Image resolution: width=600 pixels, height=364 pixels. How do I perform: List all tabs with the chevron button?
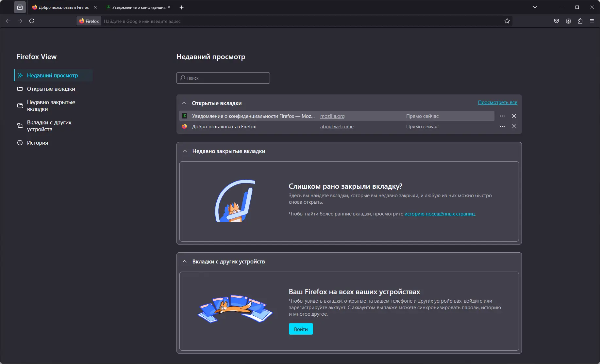pyautogui.click(x=535, y=7)
